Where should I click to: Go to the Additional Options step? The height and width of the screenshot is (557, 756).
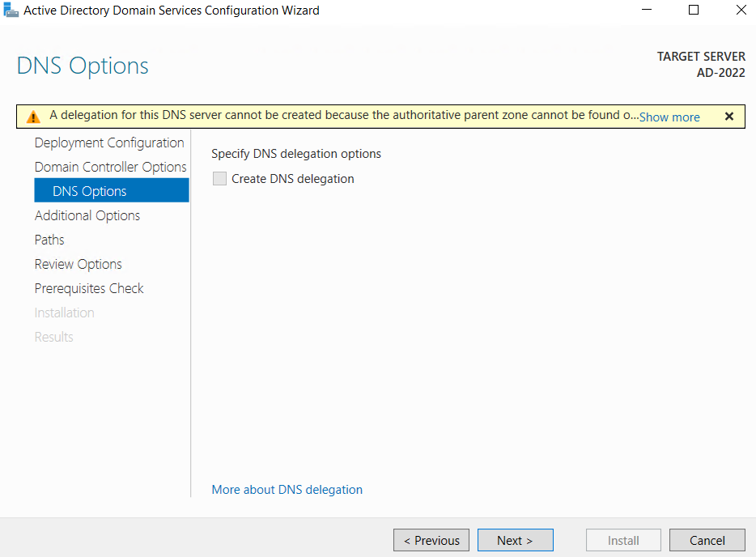click(x=87, y=215)
